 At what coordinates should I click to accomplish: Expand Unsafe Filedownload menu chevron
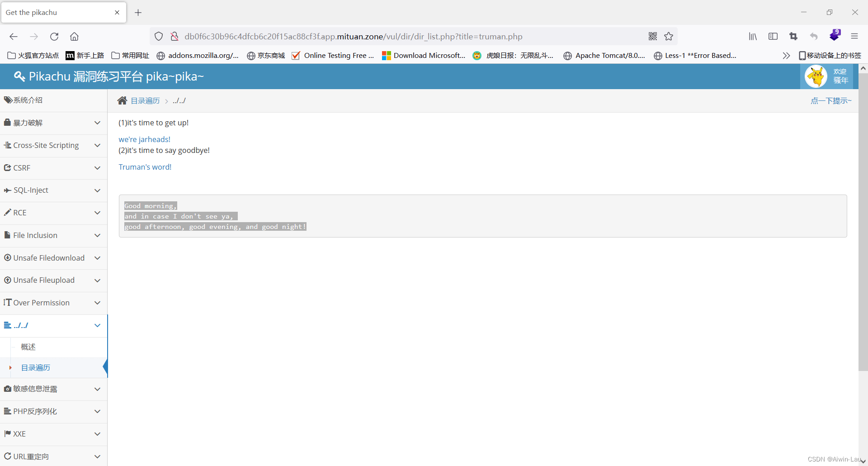coord(97,258)
